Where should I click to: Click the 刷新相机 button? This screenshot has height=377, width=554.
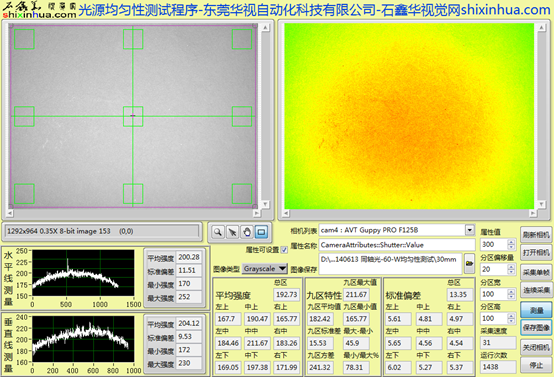(x=536, y=235)
